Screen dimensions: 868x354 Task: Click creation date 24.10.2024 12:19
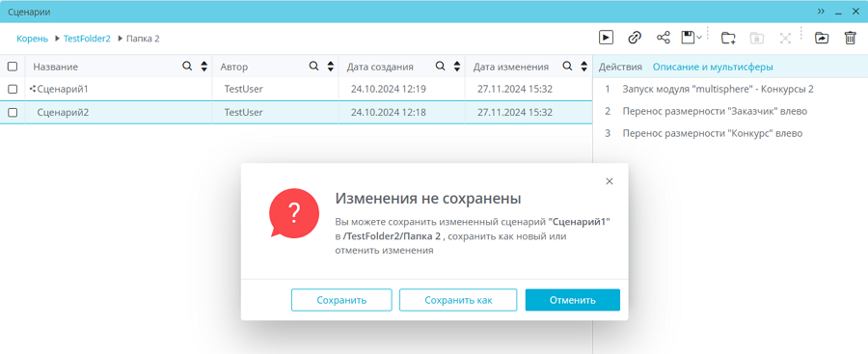point(388,89)
